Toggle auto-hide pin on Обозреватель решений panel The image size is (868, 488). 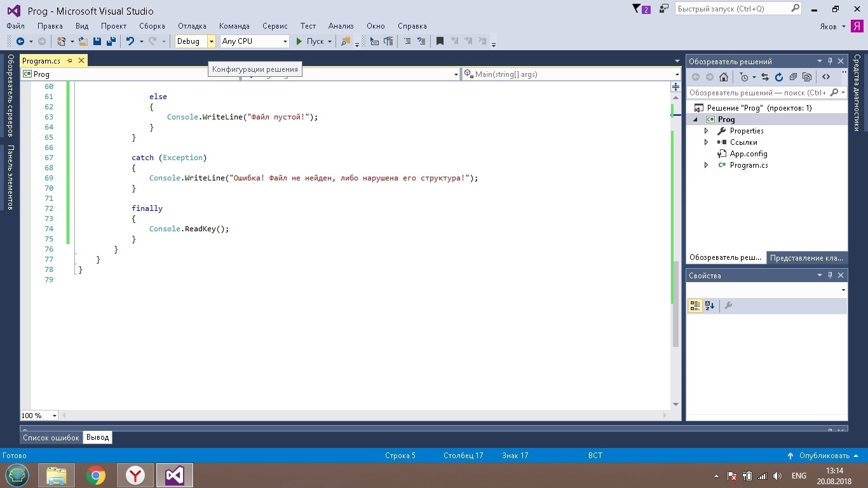830,62
